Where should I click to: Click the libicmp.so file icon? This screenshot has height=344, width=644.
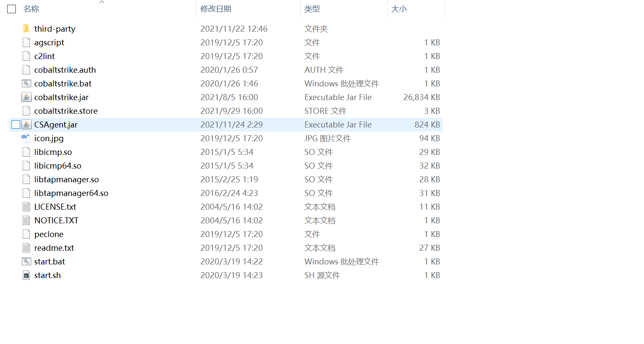(x=27, y=152)
